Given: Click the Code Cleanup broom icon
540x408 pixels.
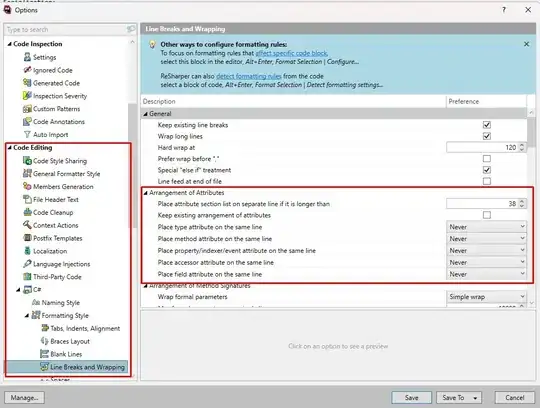Looking at the screenshot, I should tap(27, 212).
